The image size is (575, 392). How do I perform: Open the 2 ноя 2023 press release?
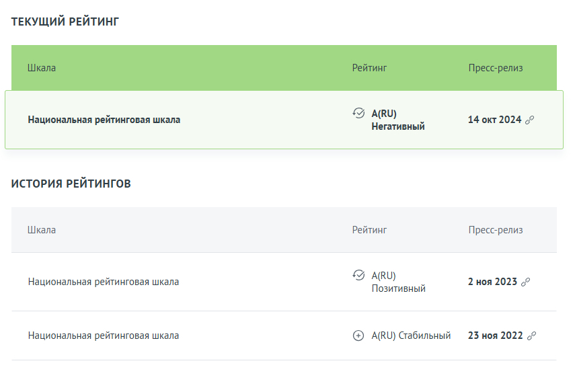pyautogui.click(x=492, y=282)
